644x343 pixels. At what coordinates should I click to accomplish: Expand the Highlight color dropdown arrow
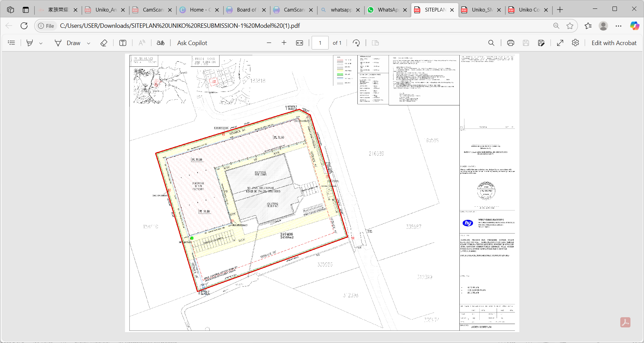pyautogui.click(x=41, y=43)
